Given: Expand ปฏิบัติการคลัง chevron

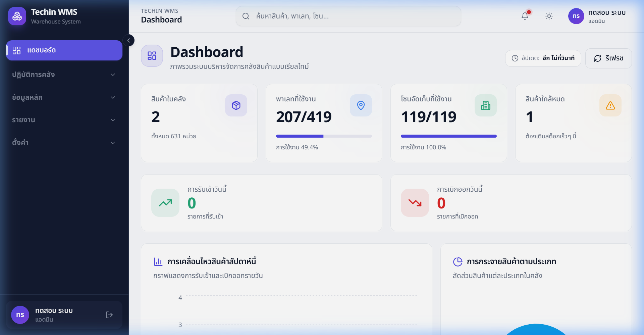Looking at the screenshot, I should [x=113, y=75].
